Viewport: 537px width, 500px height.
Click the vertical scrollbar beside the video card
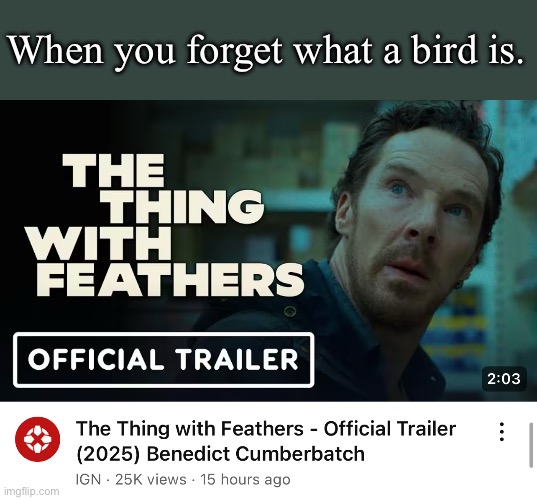531,445
